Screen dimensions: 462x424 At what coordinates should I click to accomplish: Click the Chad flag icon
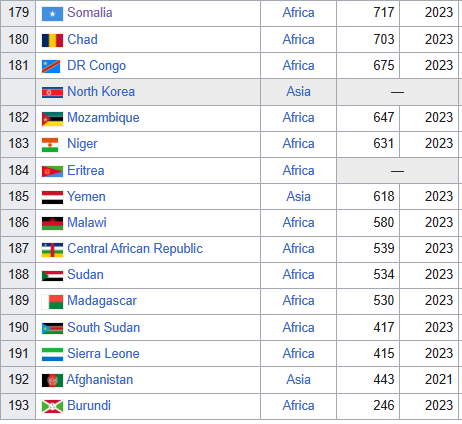52,40
